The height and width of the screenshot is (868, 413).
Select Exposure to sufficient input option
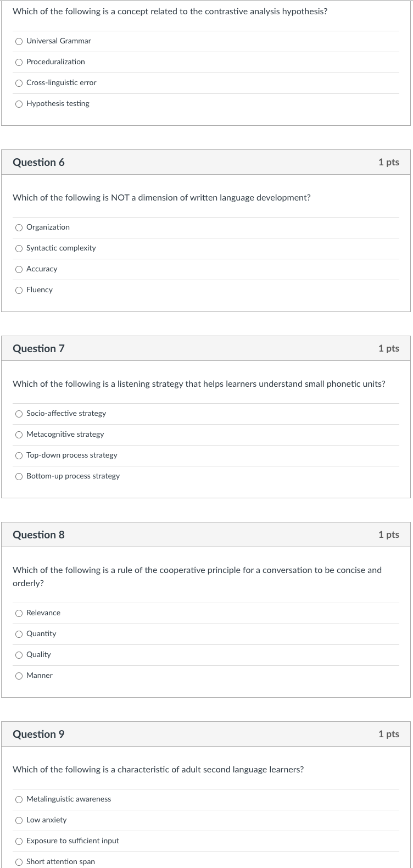click(x=19, y=841)
